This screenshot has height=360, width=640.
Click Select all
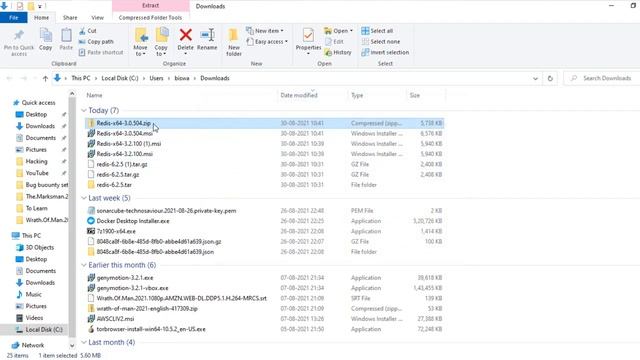pyautogui.click(x=377, y=31)
